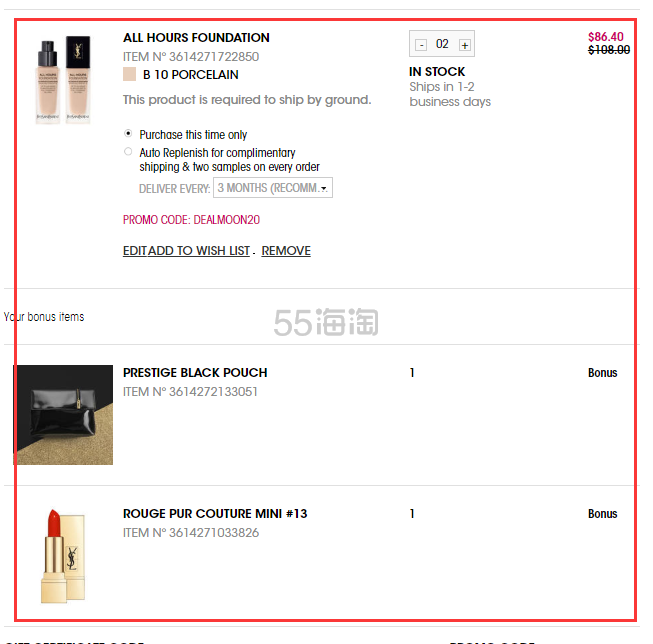Image resolution: width=653 pixels, height=644 pixels.
Task: Click the ALL HOURS FOUNDATION title
Action: (196, 37)
